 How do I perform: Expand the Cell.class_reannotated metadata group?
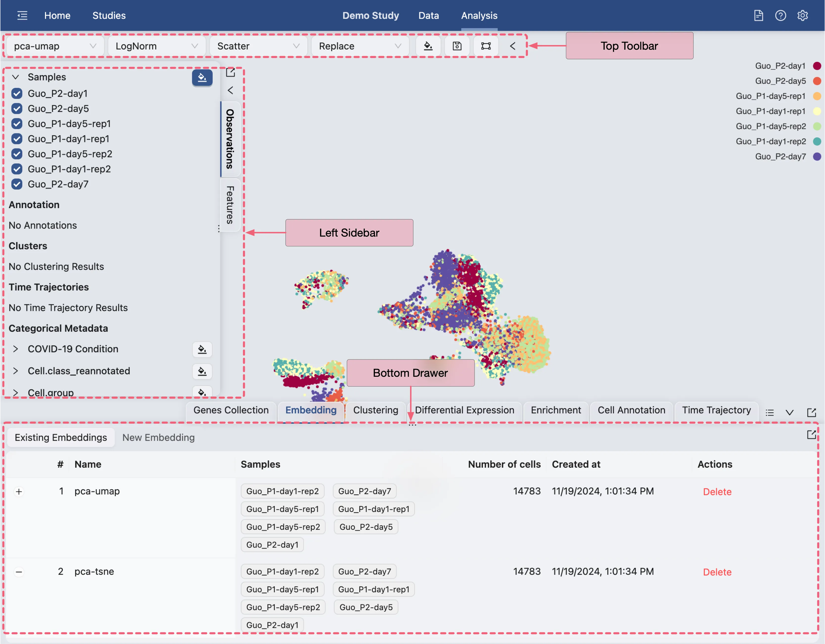(x=16, y=371)
